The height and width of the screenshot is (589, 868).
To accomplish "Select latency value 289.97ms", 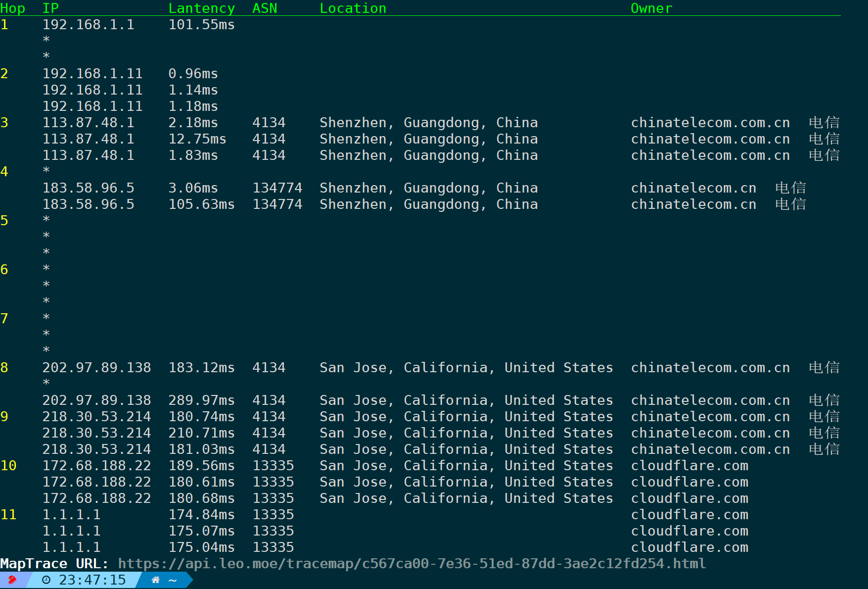I will pyautogui.click(x=202, y=400).
